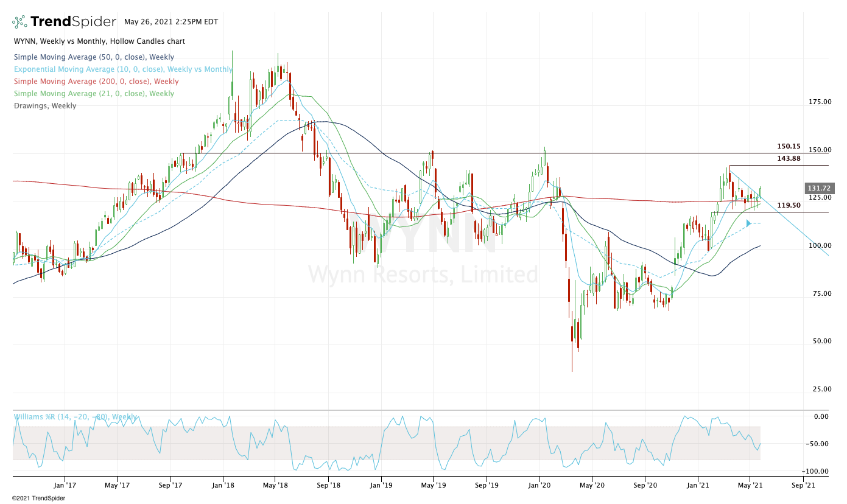Viewport: 847px width, 504px height.
Task: Choose the Simple Moving Average 21 legend entry
Action: click(x=93, y=94)
